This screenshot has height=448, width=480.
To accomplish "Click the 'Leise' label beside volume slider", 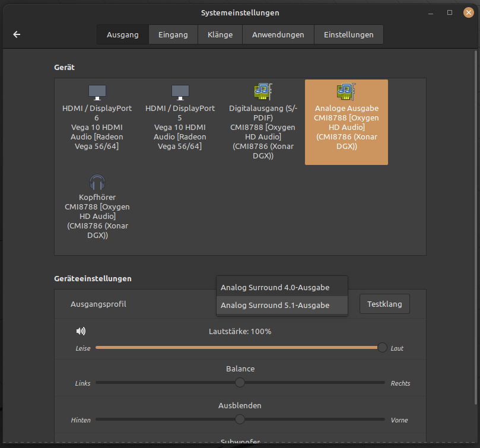I will (83, 348).
